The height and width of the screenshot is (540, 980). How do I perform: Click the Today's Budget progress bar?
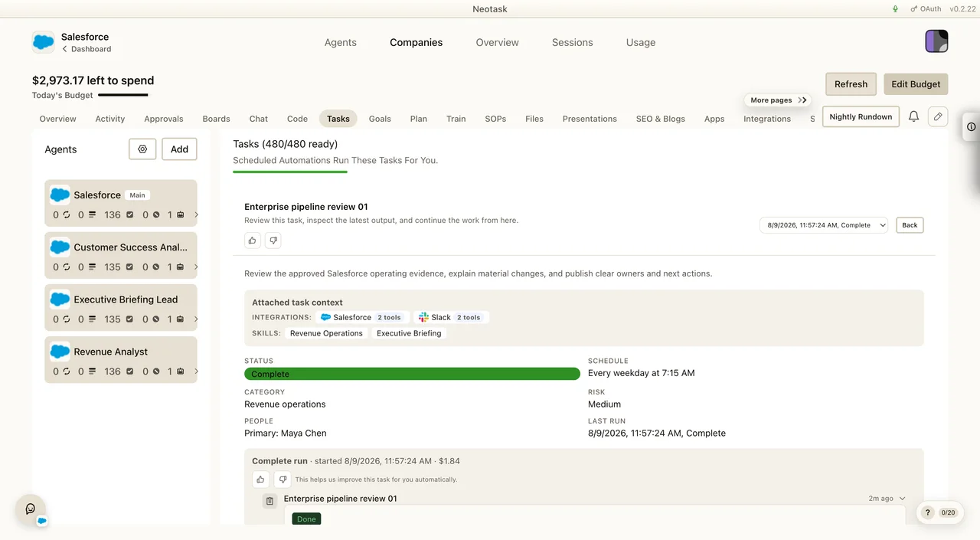click(x=123, y=95)
